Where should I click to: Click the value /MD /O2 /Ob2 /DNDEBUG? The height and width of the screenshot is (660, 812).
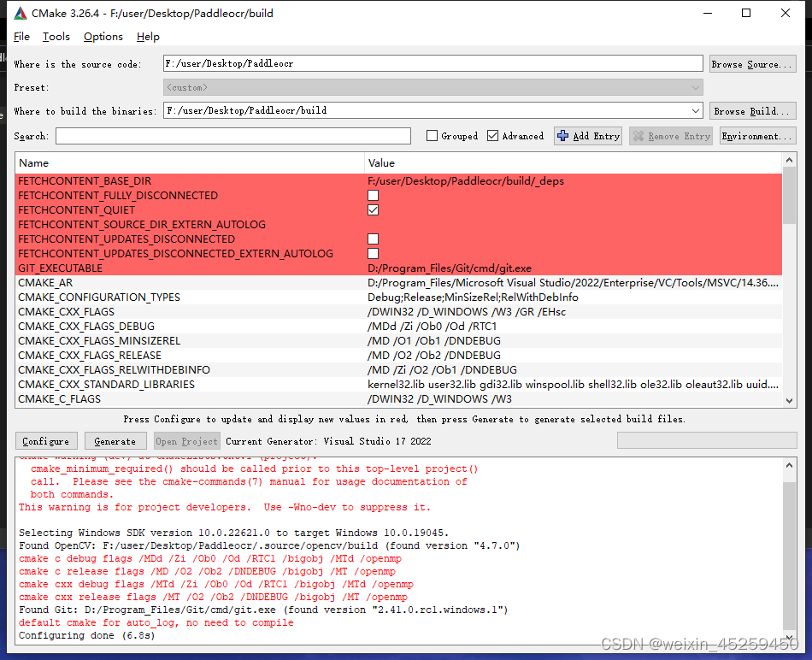tap(434, 355)
